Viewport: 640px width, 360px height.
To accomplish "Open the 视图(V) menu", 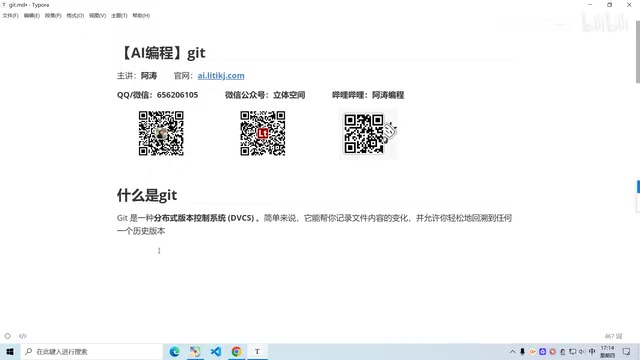I will (98, 16).
